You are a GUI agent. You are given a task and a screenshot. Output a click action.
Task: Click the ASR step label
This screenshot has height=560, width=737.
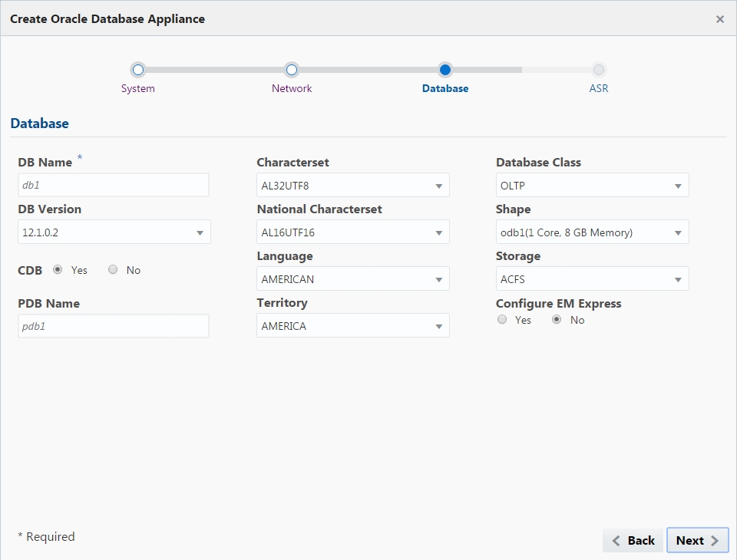coord(598,88)
